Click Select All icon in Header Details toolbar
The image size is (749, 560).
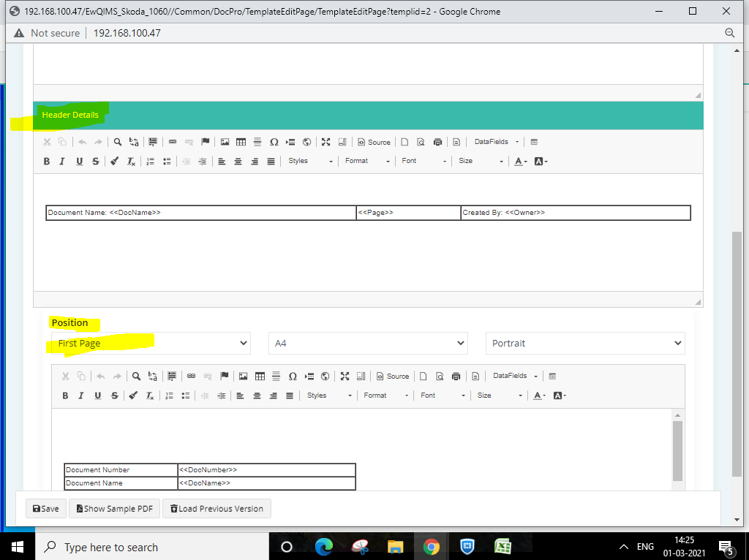[x=153, y=142]
